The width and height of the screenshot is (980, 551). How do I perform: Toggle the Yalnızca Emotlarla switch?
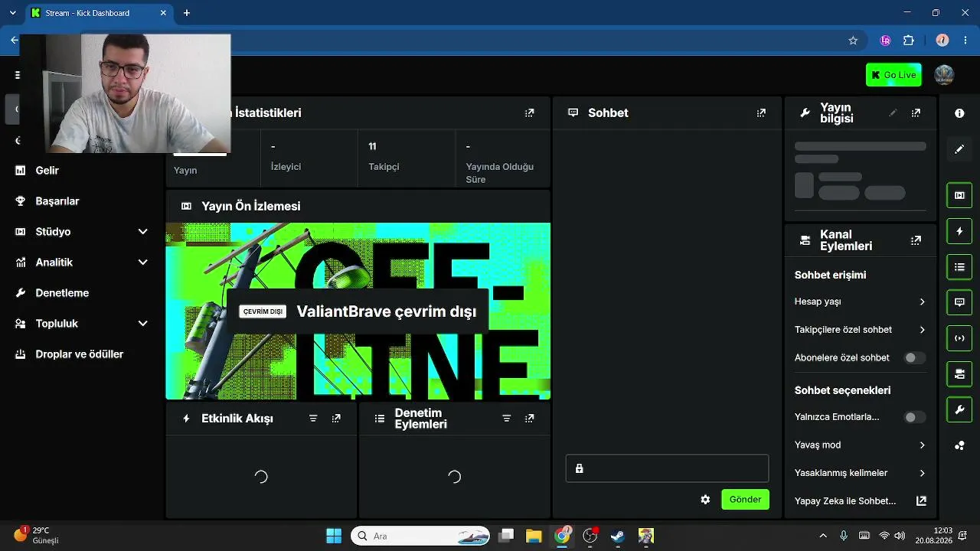tap(915, 417)
